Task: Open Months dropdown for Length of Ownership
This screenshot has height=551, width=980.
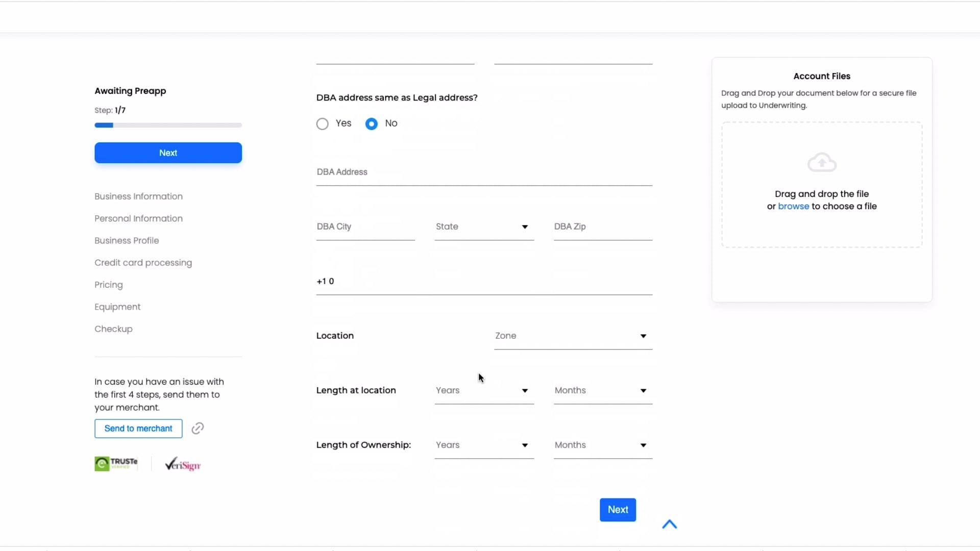Action: pyautogui.click(x=603, y=445)
